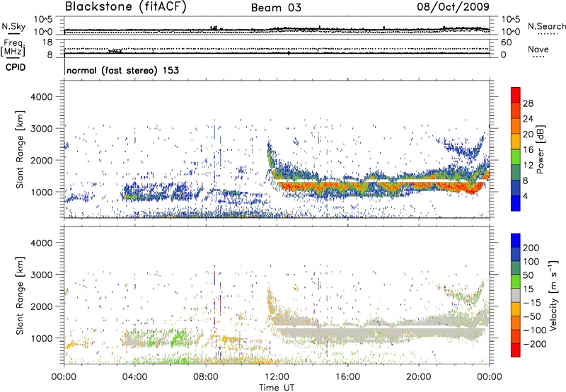The width and height of the screenshot is (566, 392).
Task: Click '2000' on the power panel axis
Action: click(41, 161)
